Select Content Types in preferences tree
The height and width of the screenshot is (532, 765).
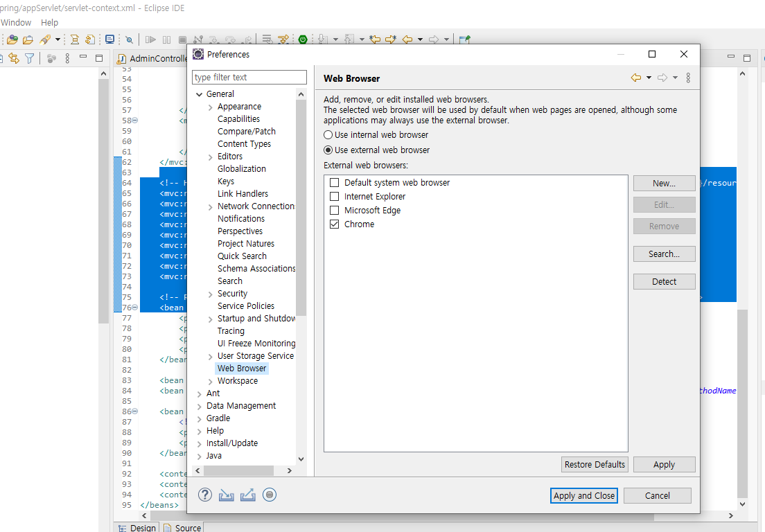point(244,144)
